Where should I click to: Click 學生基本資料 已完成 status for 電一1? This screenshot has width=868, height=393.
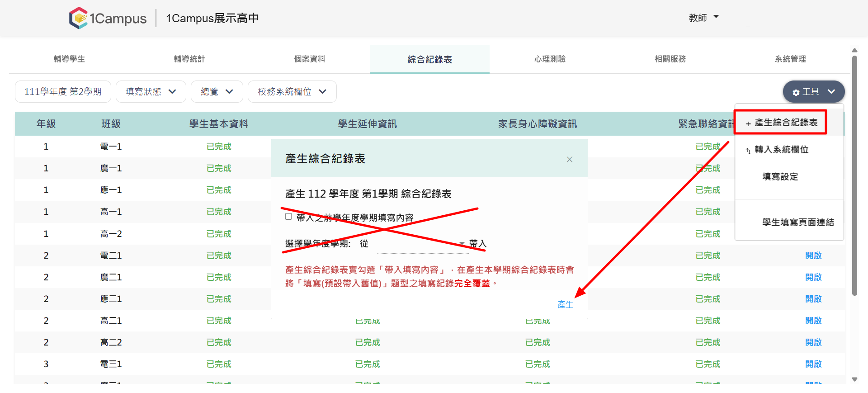tap(219, 147)
